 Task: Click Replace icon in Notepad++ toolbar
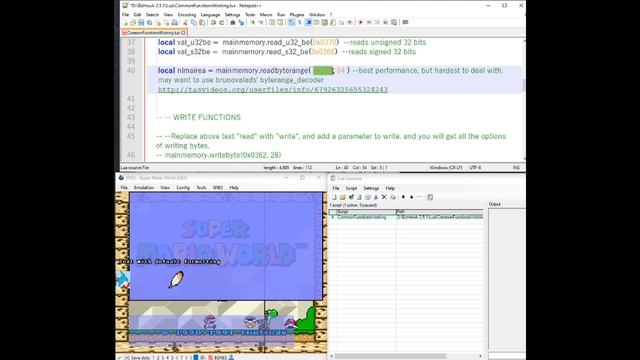241,22
